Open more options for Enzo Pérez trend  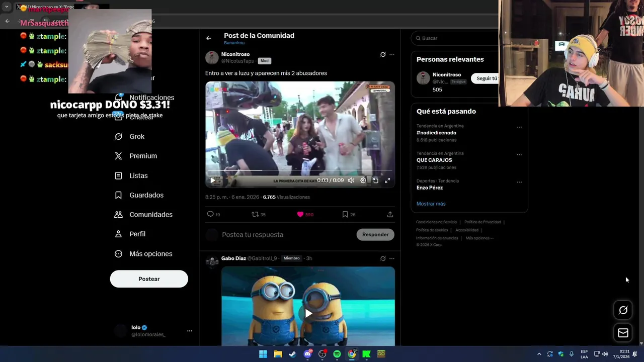519,182
